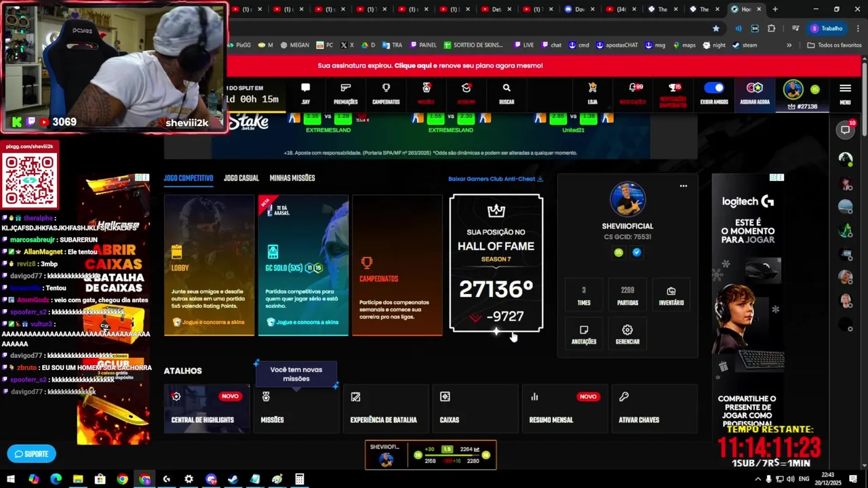Open championship notifications trophy icon
The image size is (868, 488).
pyautogui.click(x=673, y=94)
